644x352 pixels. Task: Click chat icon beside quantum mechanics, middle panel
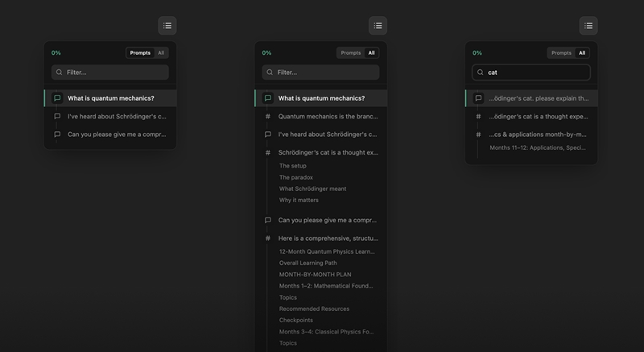[268, 98]
